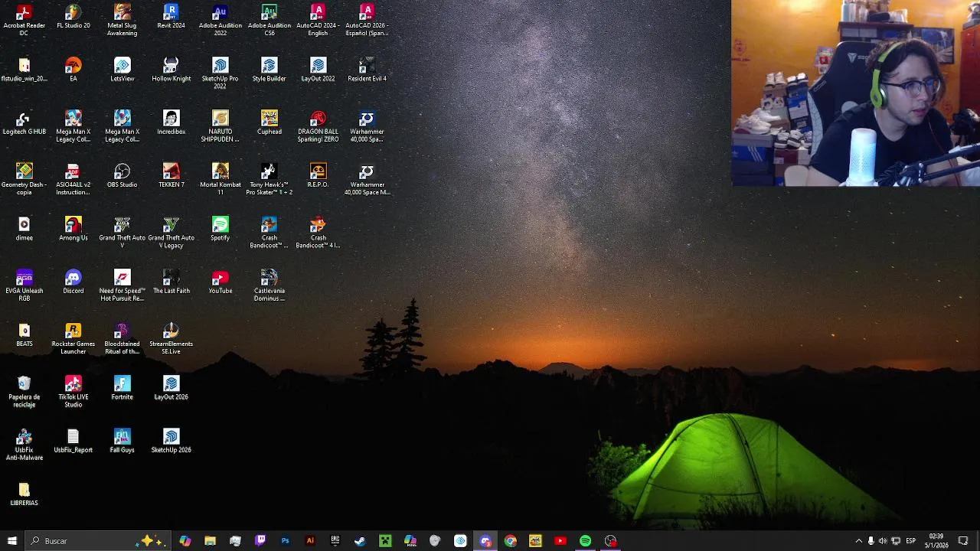The width and height of the screenshot is (980, 551).
Task: Select the Tony Hawk's Pro Skater 1+2 icon
Action: point(269,180)
